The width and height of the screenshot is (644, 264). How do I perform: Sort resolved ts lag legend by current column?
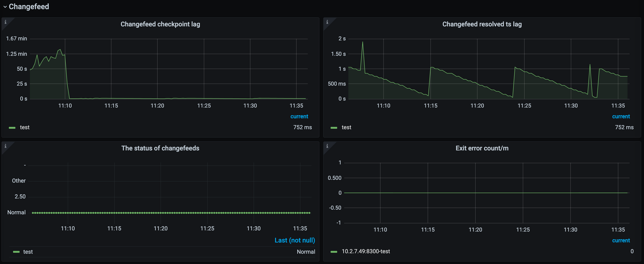621,117
